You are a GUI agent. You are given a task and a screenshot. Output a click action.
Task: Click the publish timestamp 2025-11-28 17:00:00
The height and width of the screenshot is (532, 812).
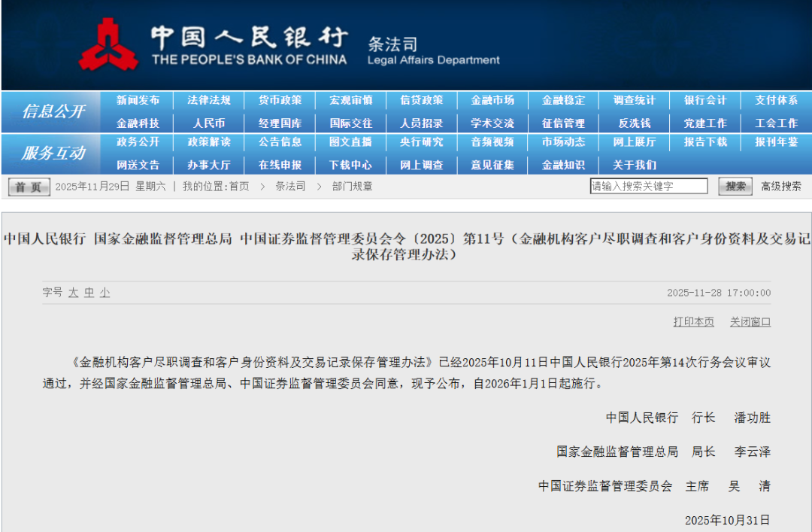point(719,293)
